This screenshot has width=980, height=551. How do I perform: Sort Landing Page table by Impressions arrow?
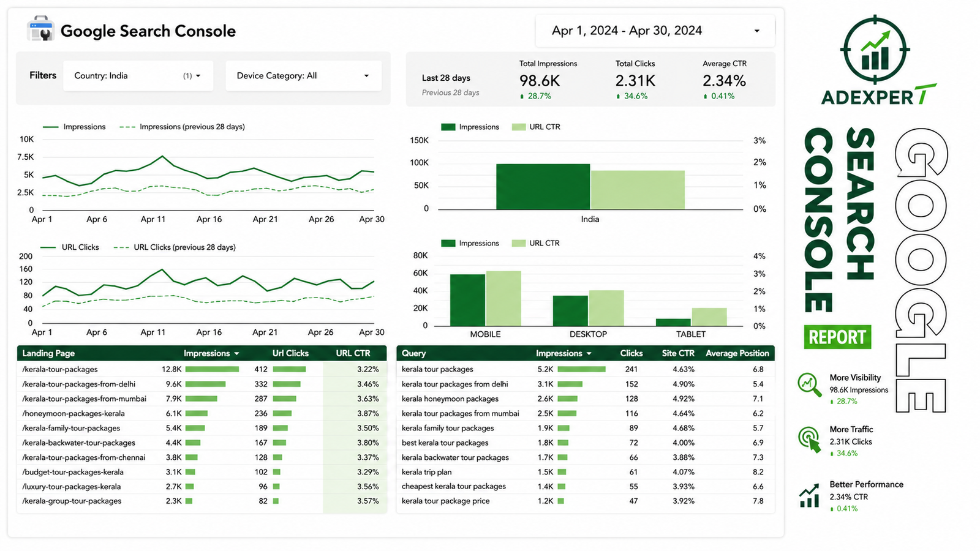[x=236, y=354]
